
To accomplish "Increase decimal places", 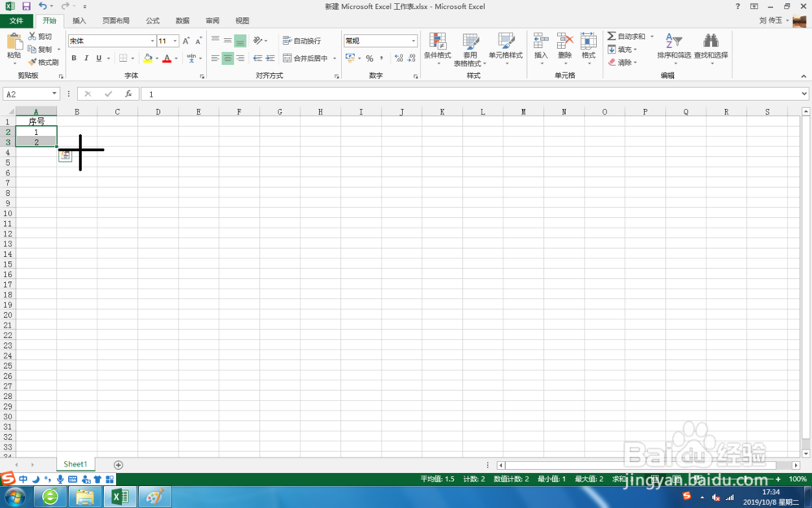I will tap(399, 58).
